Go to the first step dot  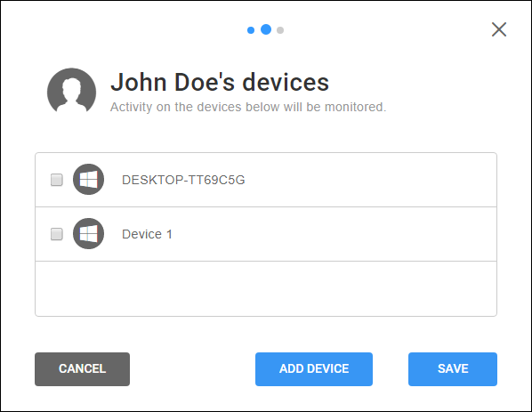pos(251,30)
